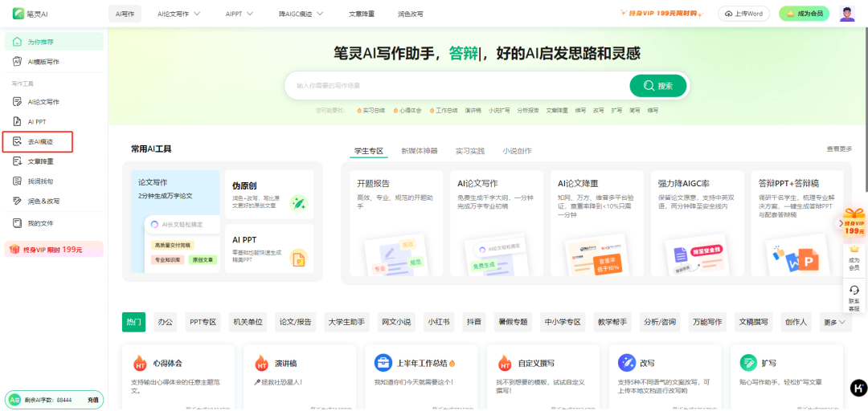This screenshot has width=868, height=411.
Task: Click the 成为会员 crown icon on right rail
Action: tap(854, 249)
